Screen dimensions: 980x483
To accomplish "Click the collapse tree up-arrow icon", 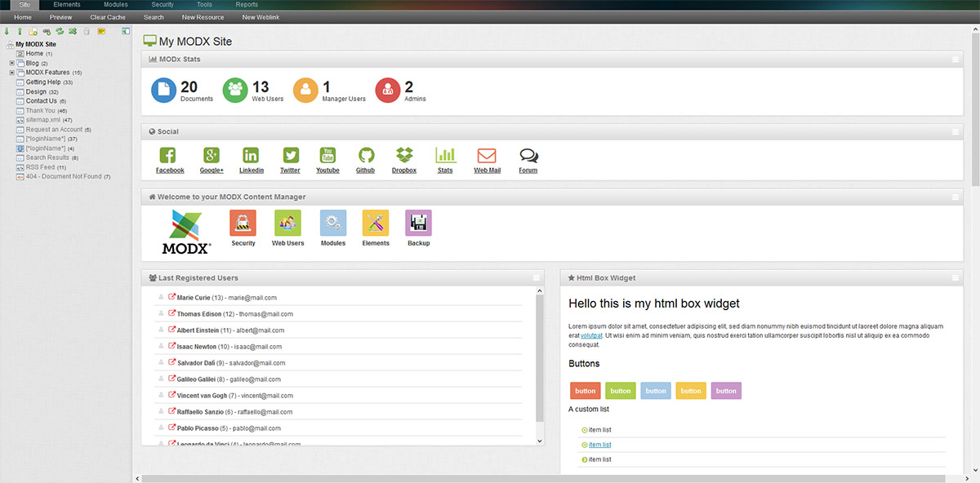I will pos(20,31).
